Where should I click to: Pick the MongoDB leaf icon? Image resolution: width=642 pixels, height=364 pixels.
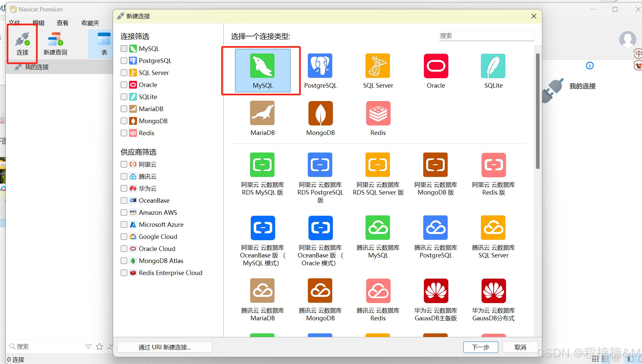(x=320, y=113)
